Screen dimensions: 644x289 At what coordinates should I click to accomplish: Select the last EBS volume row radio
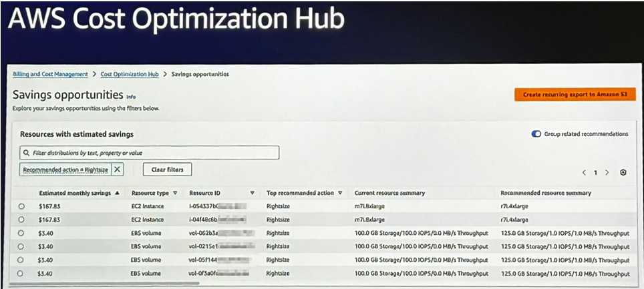pyautogui.click(x=21, y=273)
